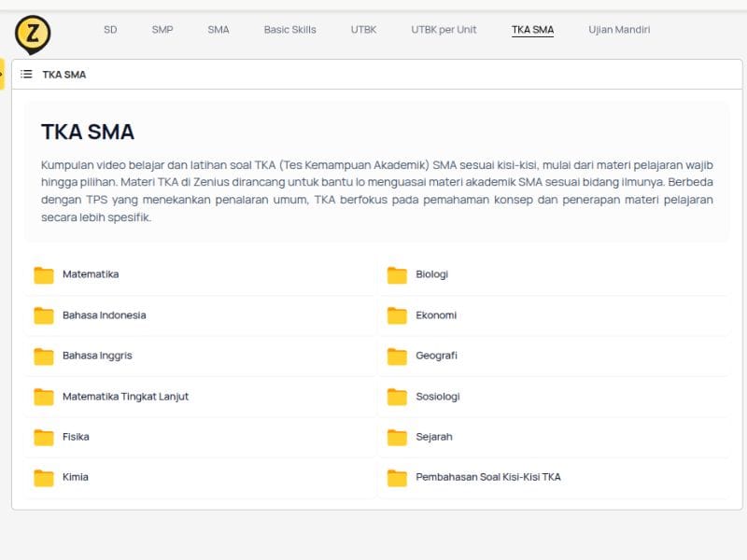
Task: Open the Biologi subject link
Action: point(432,274)
